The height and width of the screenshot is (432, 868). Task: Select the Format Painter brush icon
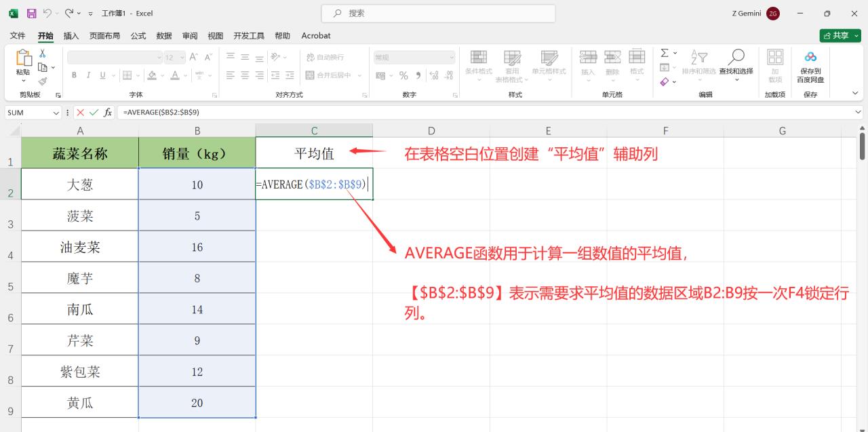point(43,81)
